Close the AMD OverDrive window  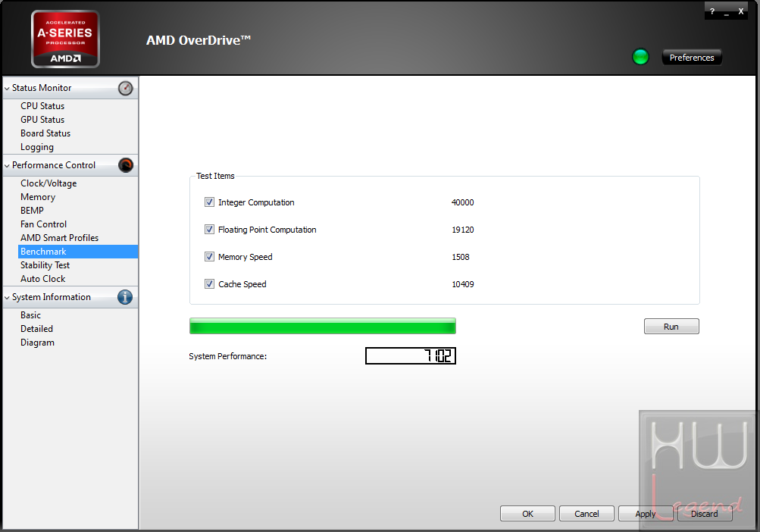click(740, 11)
